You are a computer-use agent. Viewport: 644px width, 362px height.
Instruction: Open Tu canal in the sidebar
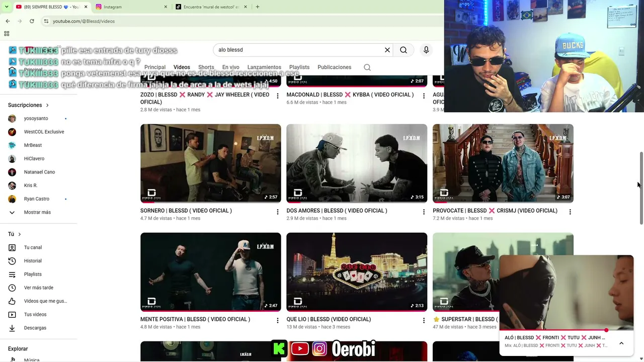33,247
